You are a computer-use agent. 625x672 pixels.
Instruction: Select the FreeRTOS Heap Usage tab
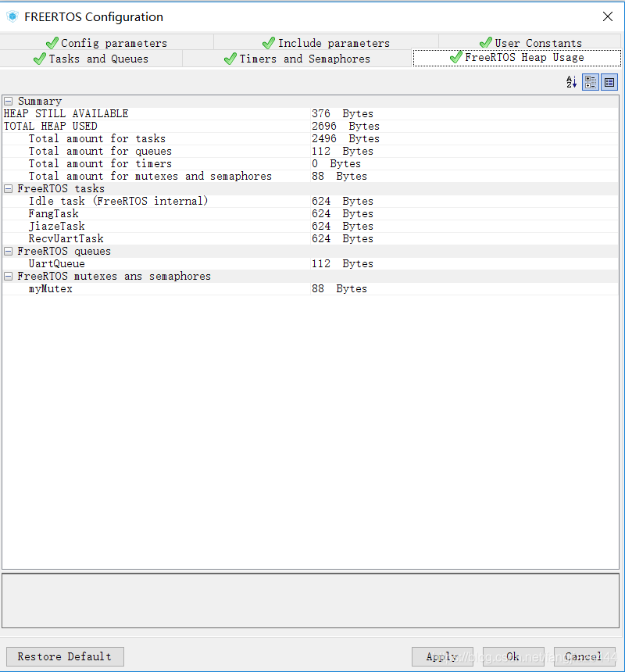tap(516, 57)
